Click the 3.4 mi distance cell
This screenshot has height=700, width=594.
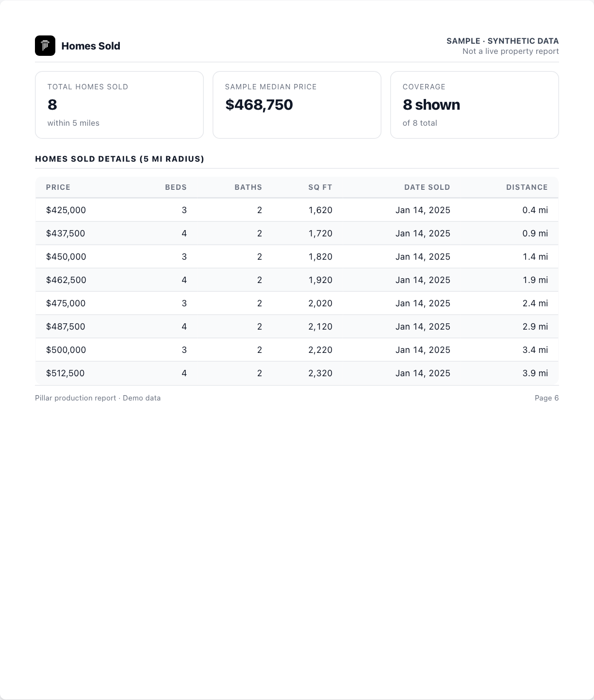tap(535, 350)
